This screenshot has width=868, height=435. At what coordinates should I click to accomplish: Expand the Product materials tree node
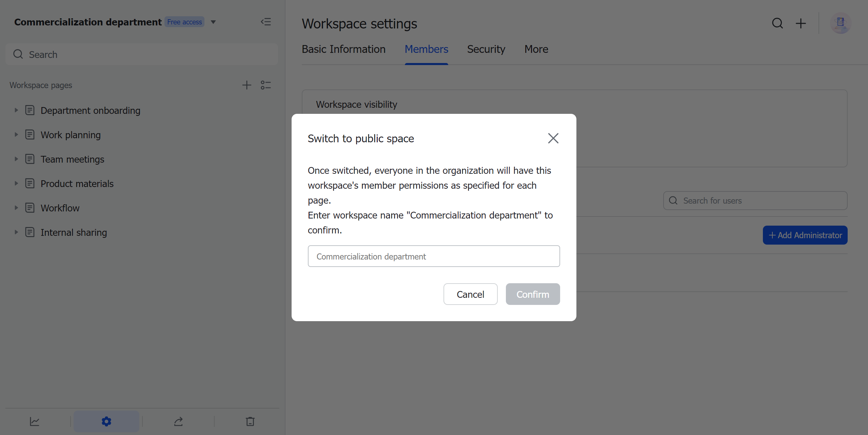tap(16, 183)
